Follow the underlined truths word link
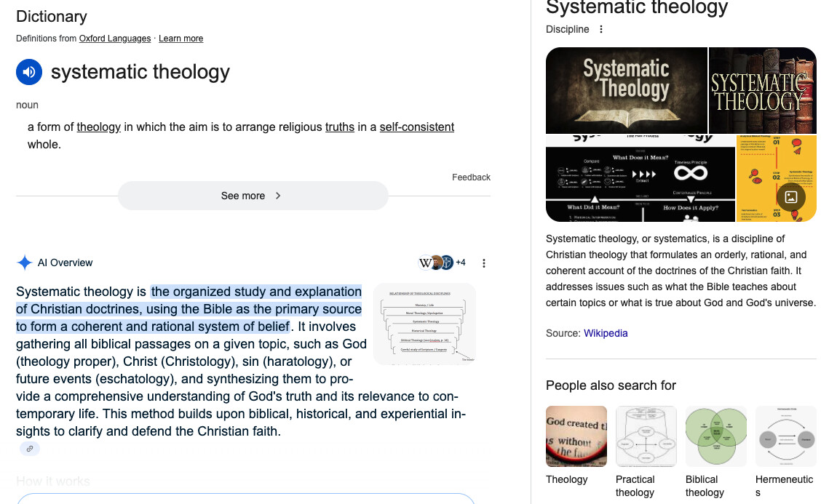Viewport: 829px width, 504px height. (340, 127)
